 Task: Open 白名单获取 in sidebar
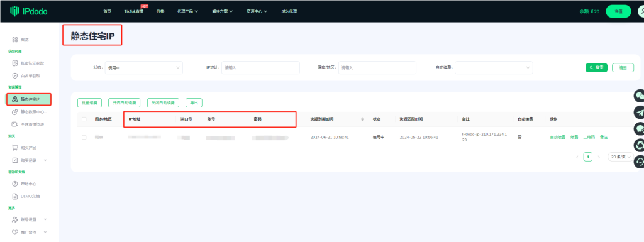pyautogui.click(x=26, y=76)
